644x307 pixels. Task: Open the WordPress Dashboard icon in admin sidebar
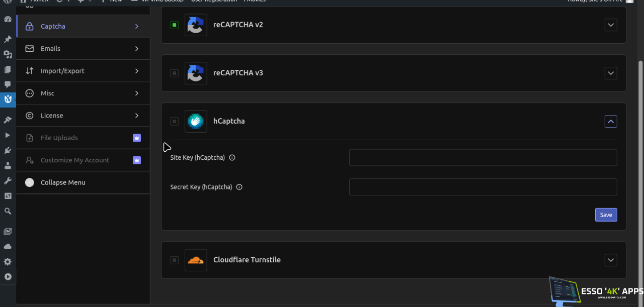[x=8, y=19]
